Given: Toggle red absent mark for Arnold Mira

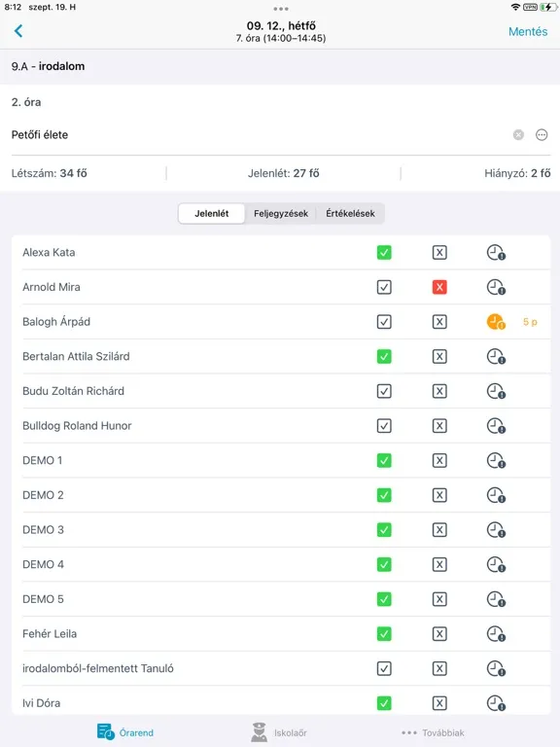Looking at the screenshot, I should [x=439, y=287].
